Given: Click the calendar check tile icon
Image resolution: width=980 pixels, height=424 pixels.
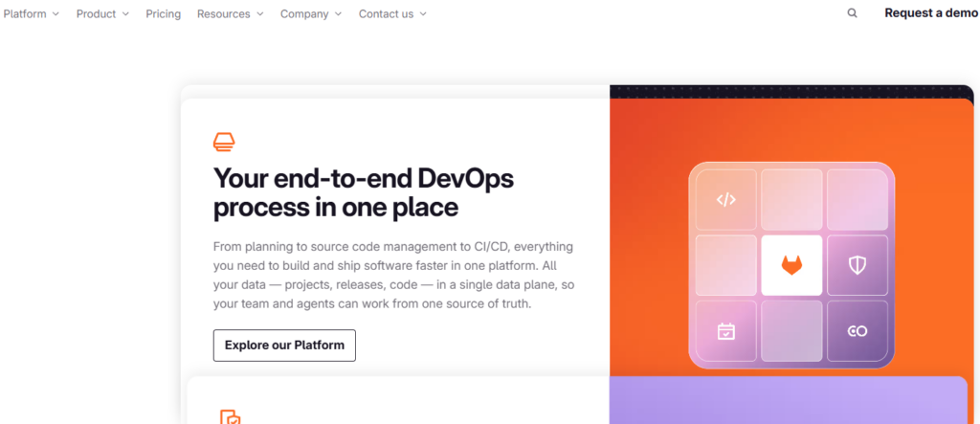Looking at the screenshot, I should [725, 331].
